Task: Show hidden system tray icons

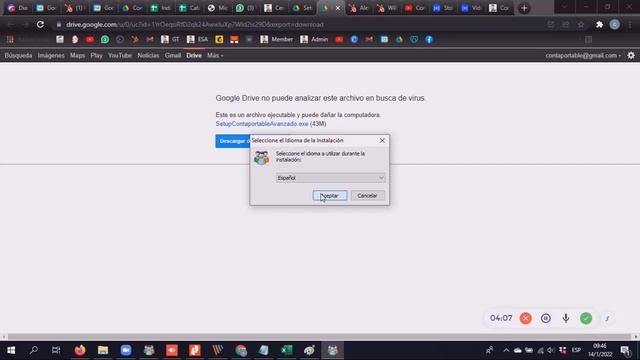Action: coord(506,350)
